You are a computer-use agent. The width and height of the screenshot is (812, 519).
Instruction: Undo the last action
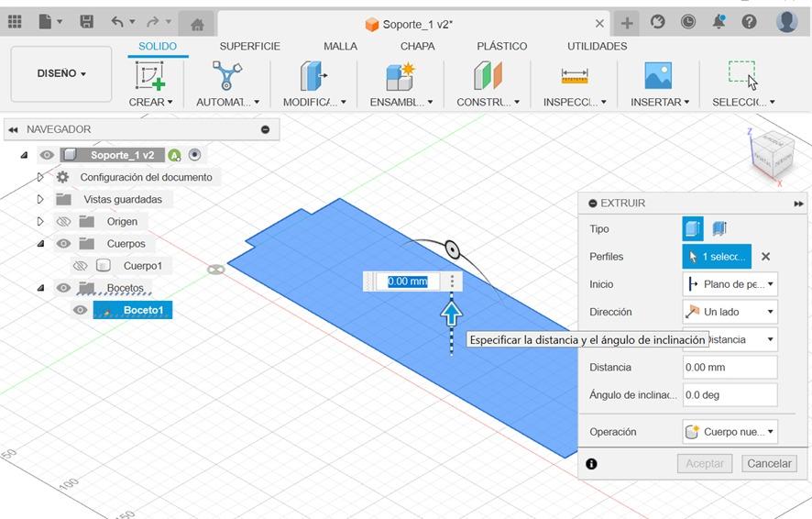click(117, 22)
